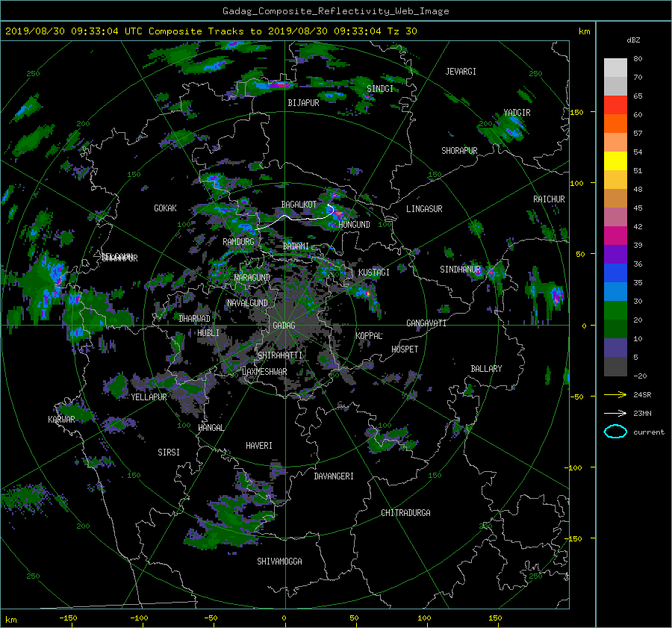Click the YELLAPUR city label

[149, 397]
